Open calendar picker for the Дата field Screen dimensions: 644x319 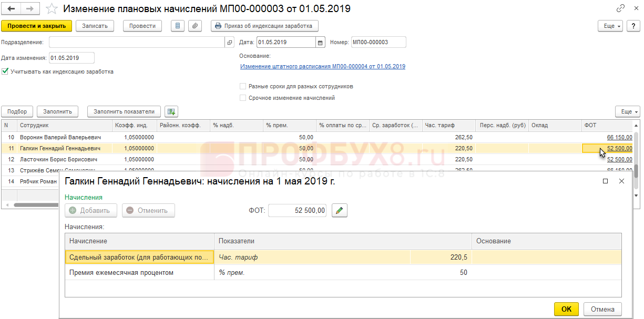pos(320,43)
